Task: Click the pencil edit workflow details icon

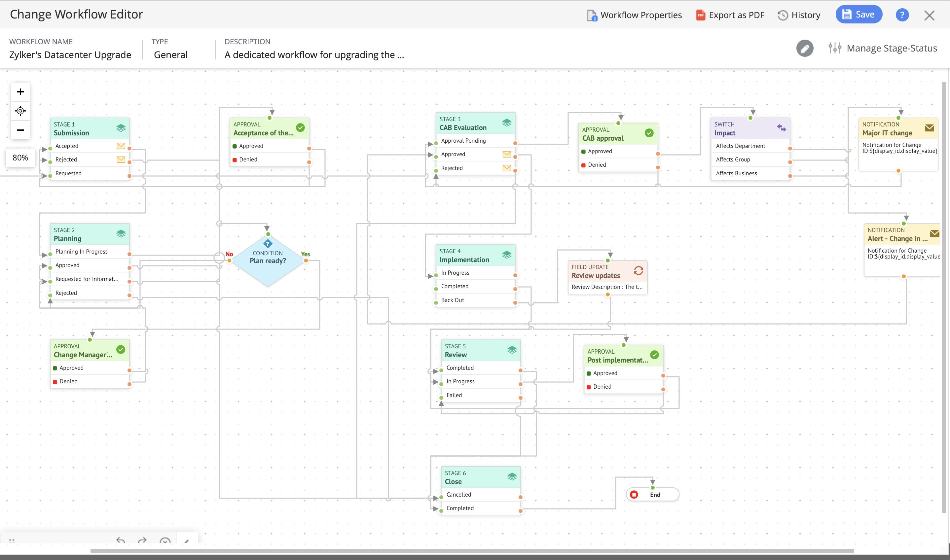Action: point(804,48)
